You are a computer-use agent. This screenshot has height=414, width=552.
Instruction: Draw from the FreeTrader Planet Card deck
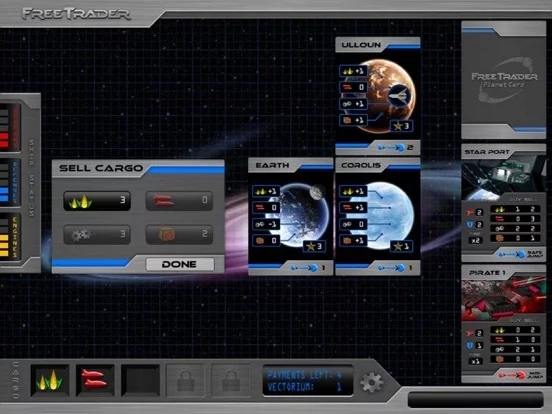point(504,80)
